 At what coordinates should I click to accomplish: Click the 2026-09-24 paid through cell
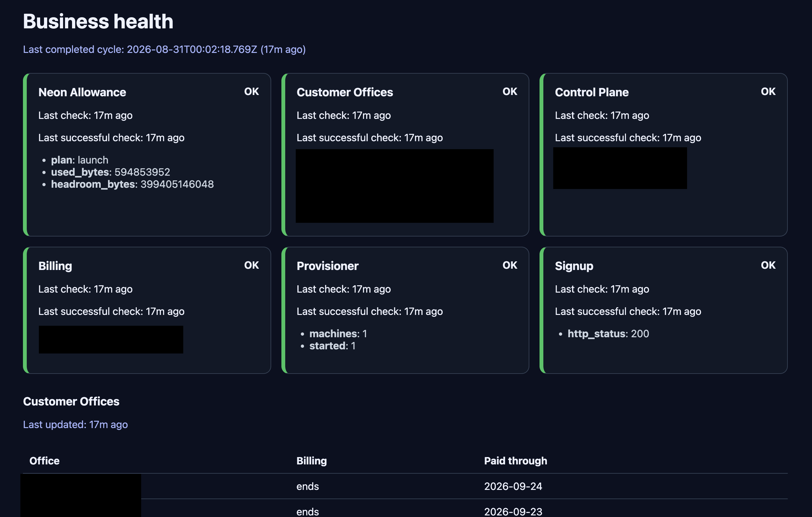coord(513,486)
